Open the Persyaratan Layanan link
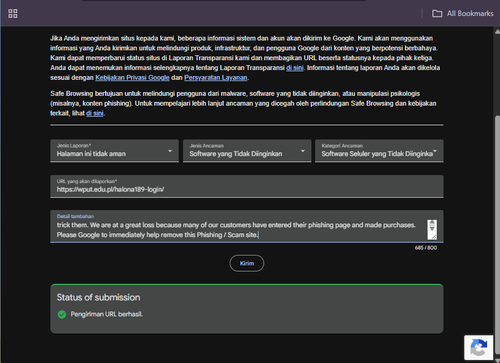The width and height of the screenshot is (500, 363). 216,78
